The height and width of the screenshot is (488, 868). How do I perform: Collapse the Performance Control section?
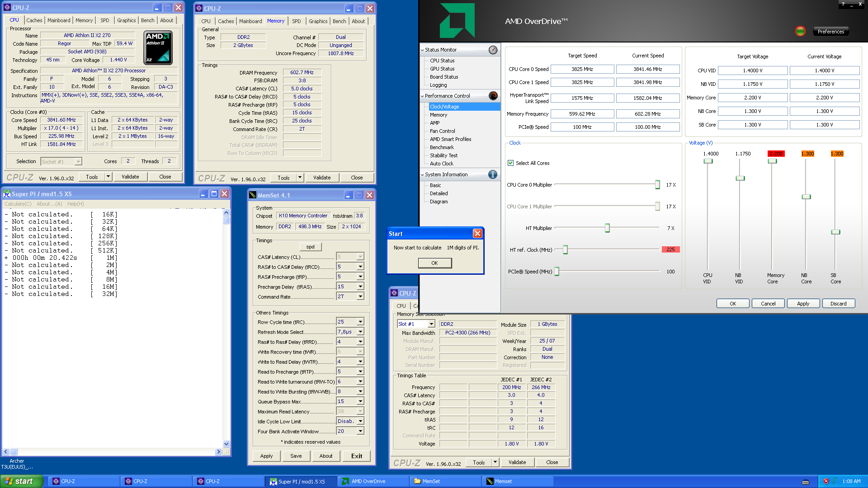click(422, 96)
